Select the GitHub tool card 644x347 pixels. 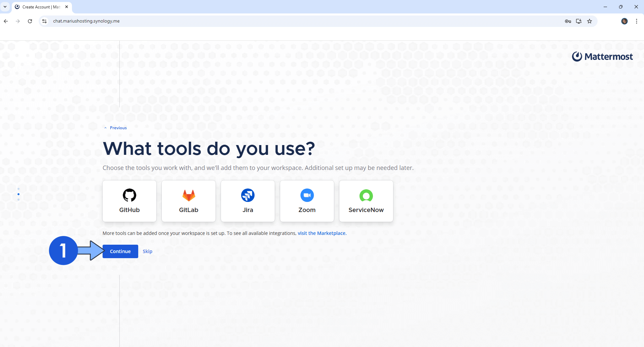[129, 201]
